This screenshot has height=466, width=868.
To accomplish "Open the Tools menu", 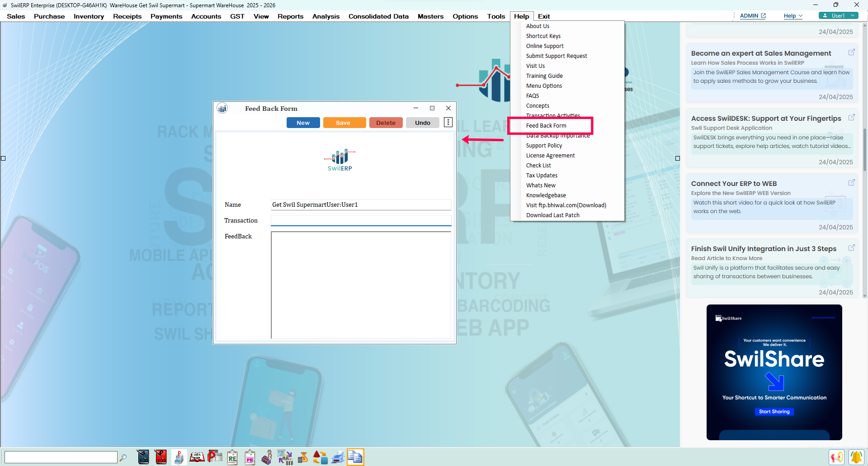I will tap(496, 16).
